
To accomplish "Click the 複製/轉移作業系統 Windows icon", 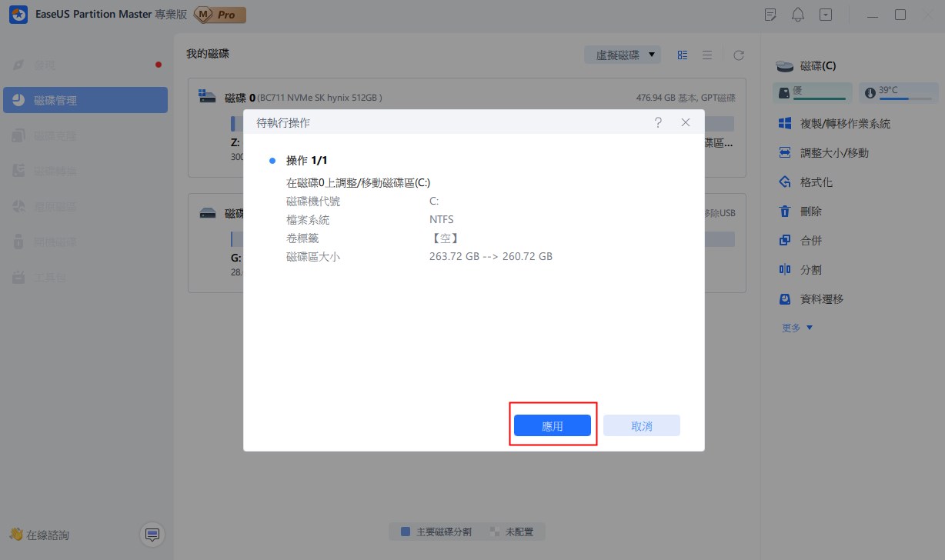I will click(x=785, y=124).
